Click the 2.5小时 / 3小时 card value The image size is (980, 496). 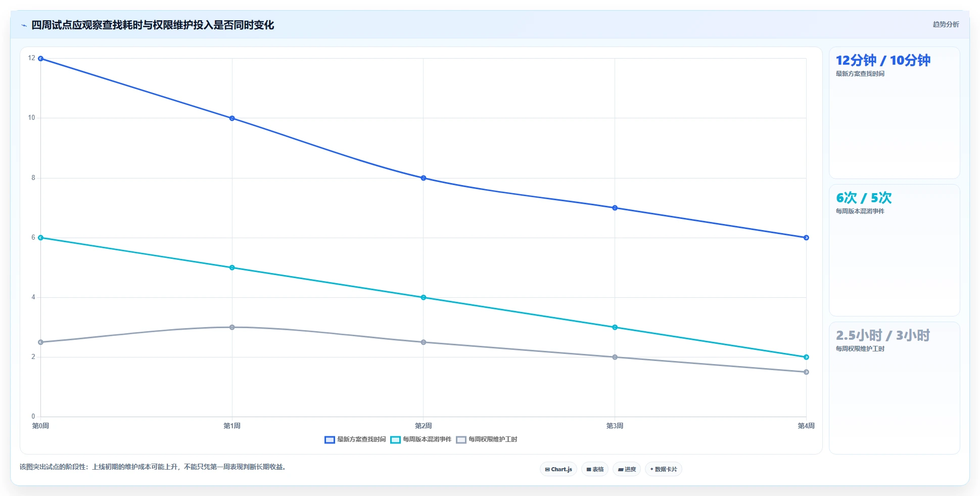coord(883,336)
